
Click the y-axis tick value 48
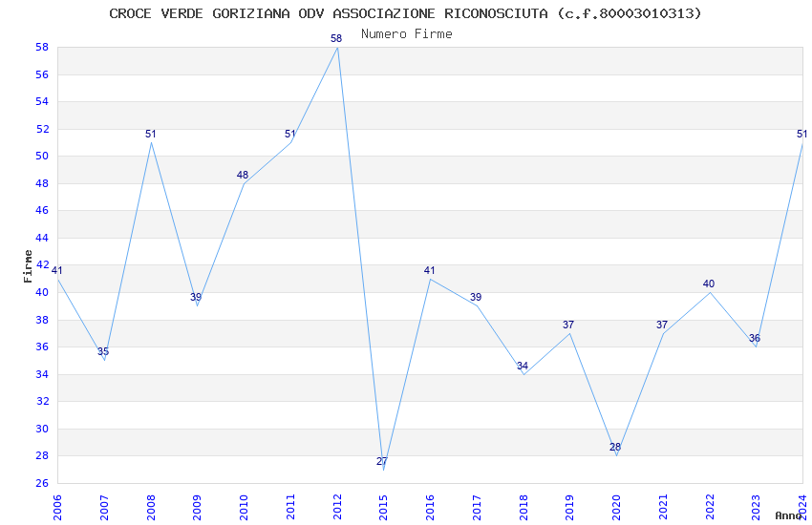point(42,183)
